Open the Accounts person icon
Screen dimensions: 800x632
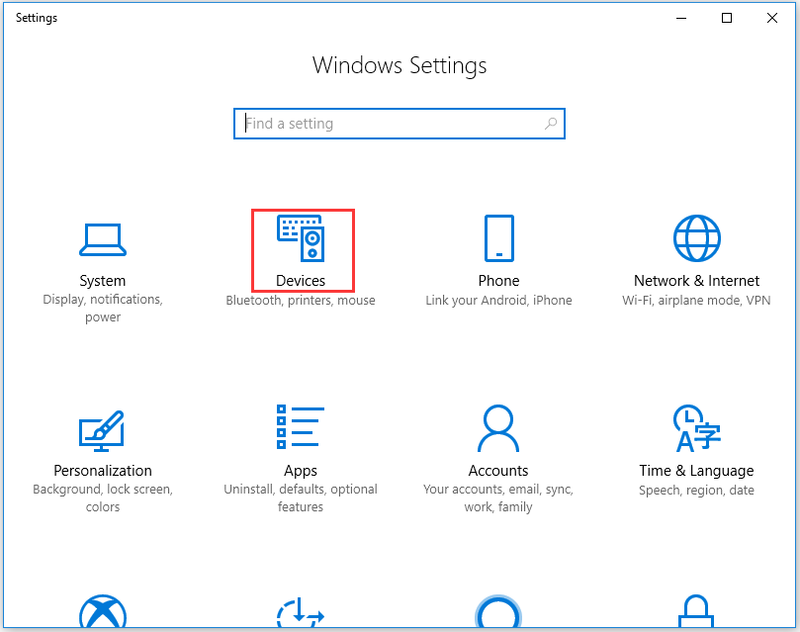click(498, 428)
